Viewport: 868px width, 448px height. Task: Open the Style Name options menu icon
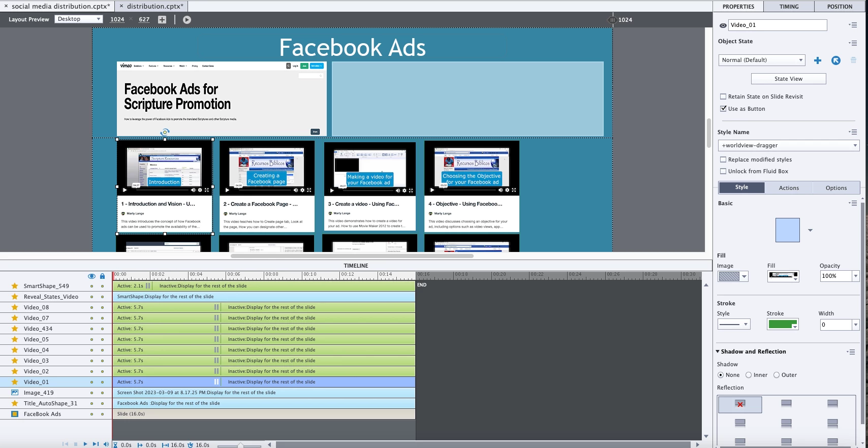tap(853, 132)
